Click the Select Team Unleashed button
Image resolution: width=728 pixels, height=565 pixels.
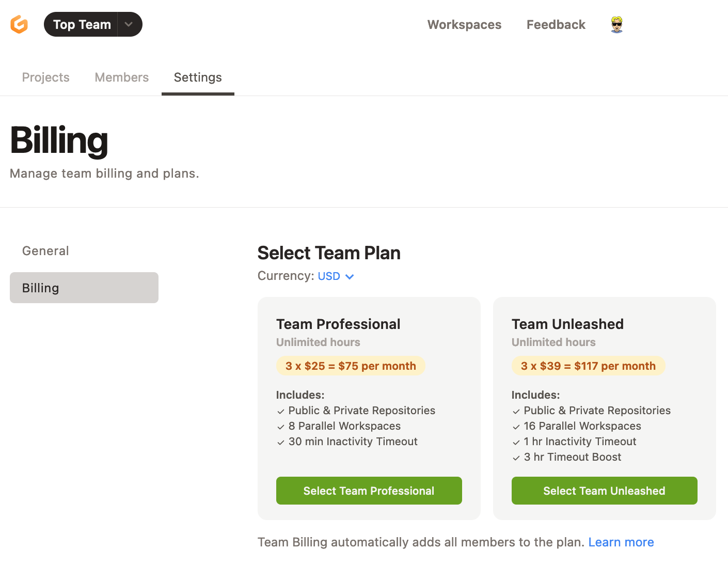[x=604, y=491]
